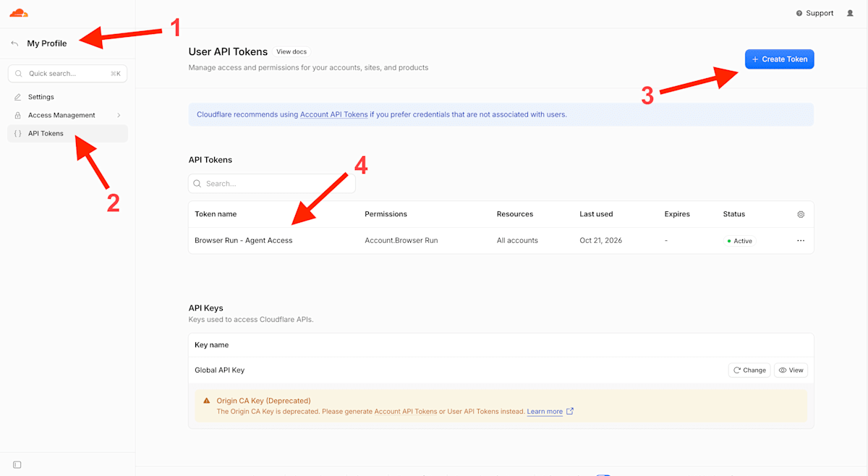Click the Oct 21, 2026 last used cell
868x476 pixels.
click(600, 240)
